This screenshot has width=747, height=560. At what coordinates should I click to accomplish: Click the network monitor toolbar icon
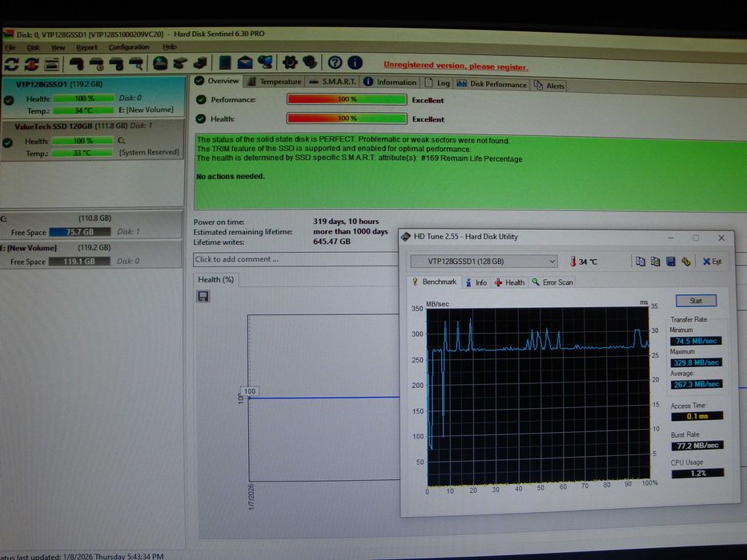click(265, 62)
